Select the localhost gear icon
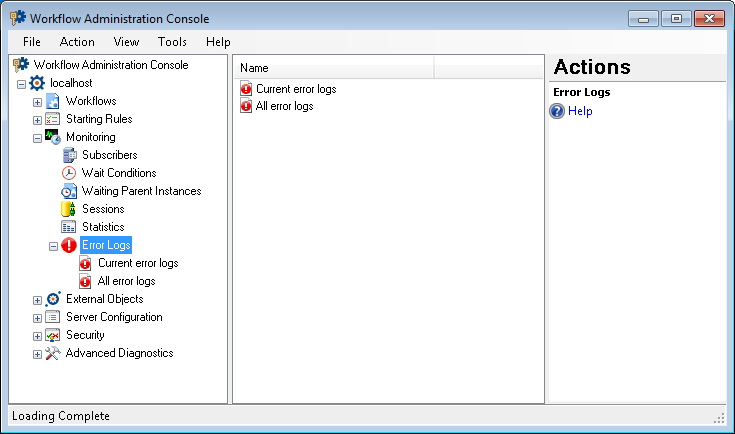 coord(37,83)
